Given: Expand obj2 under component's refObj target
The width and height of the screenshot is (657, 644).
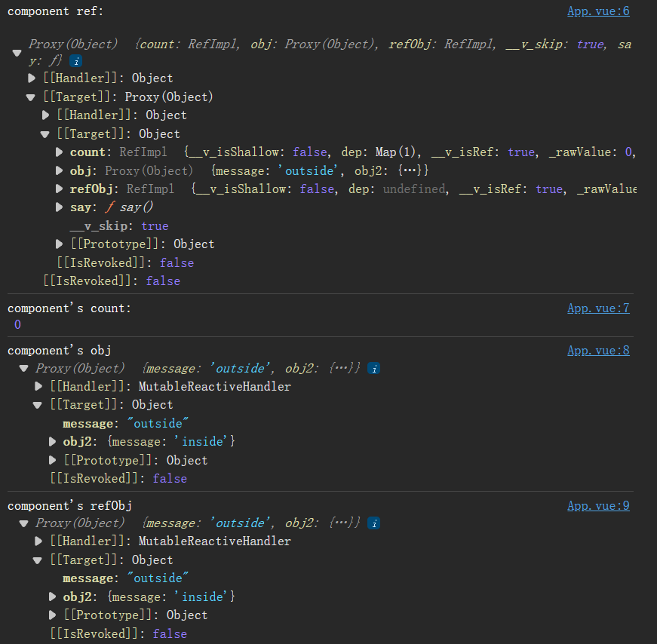Looking at the screenshot, I should pos(53,597).
